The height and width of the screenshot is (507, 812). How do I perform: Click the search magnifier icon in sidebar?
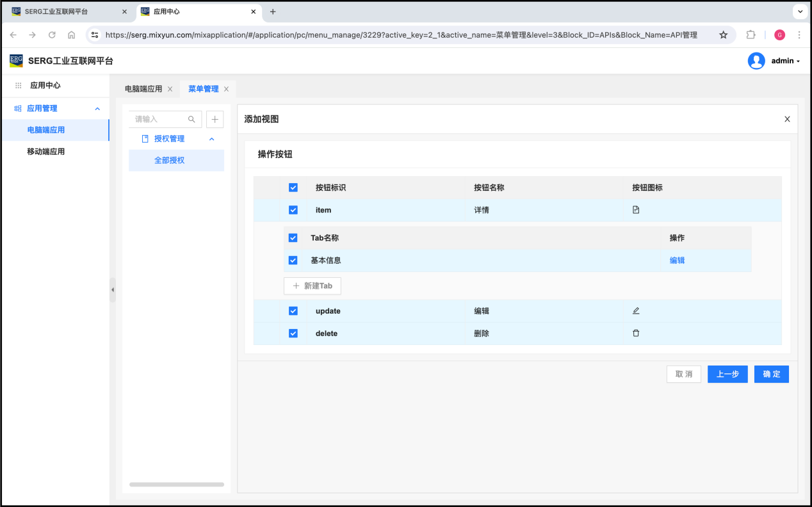(191, 119)
